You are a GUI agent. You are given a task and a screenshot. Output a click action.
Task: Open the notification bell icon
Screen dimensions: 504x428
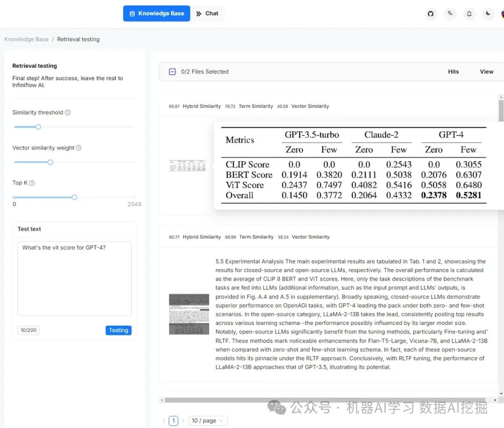point(469,14)
